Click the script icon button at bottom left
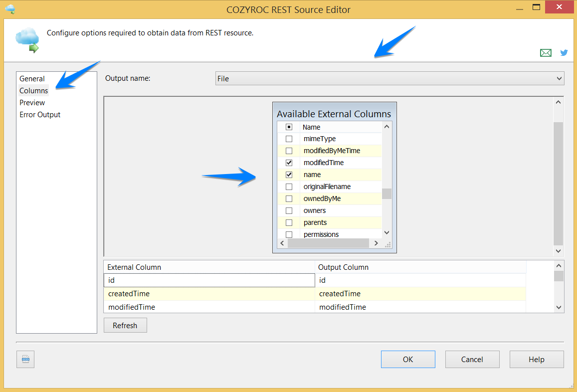577x392 pixels. click(25, 359)
